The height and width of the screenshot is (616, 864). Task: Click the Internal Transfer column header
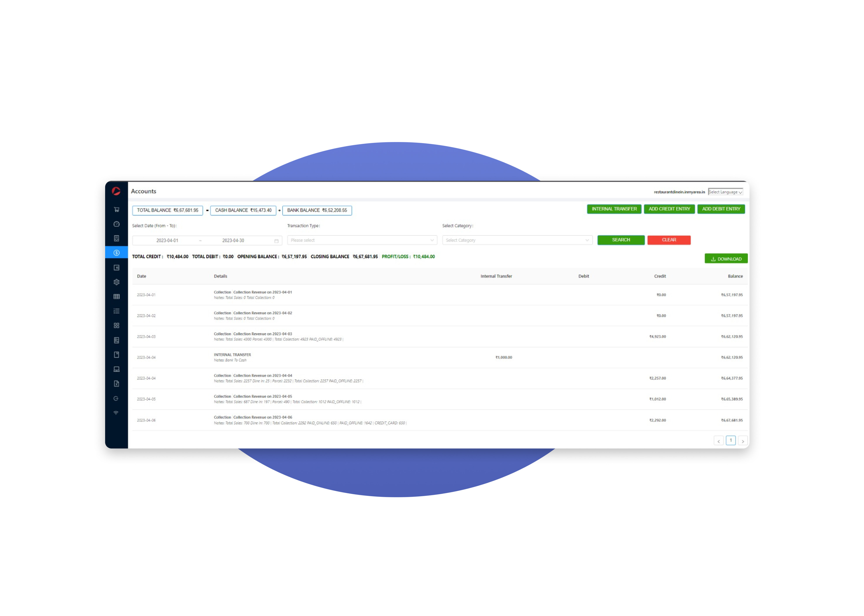[496, 276]
